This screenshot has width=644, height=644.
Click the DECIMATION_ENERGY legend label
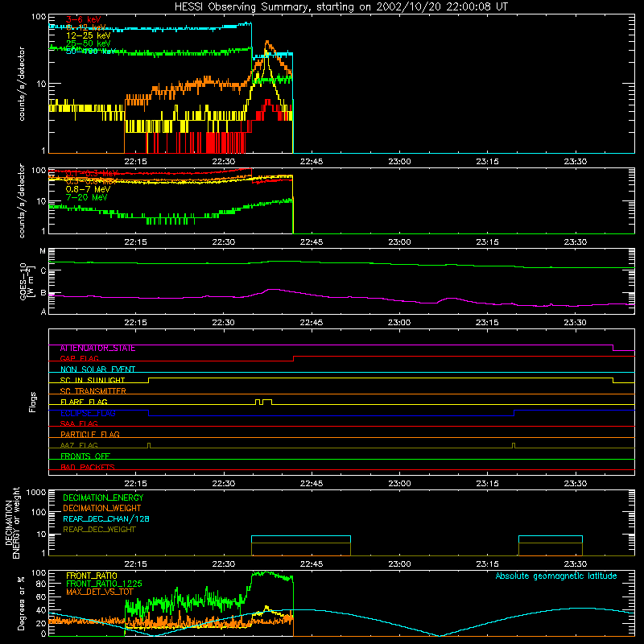(103, 497)
